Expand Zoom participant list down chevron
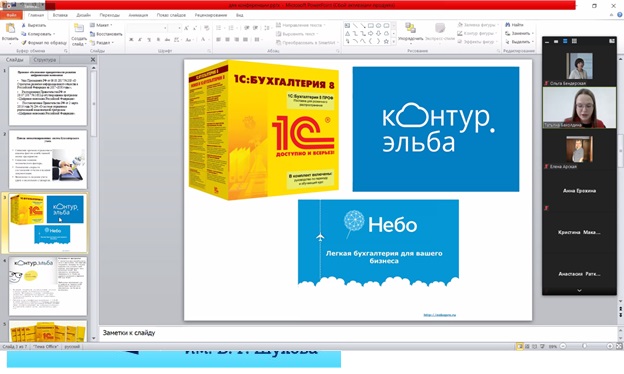624x374 pixels. [579, 290]
